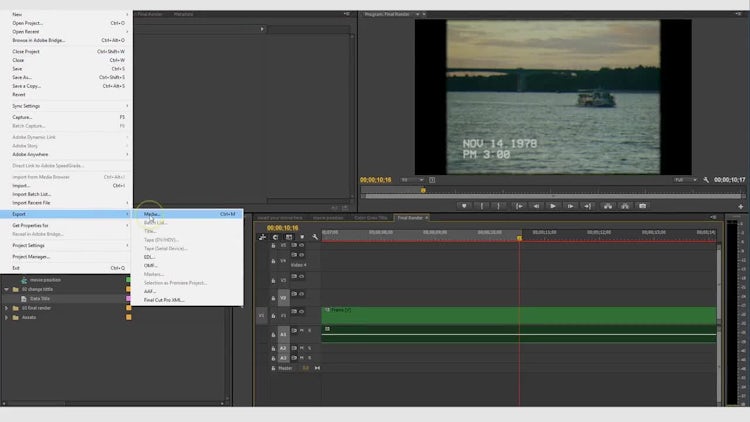This screenshot has width=750, height=422.
Task: Toggle eye visibility of track V2
Action: [301, 296]
